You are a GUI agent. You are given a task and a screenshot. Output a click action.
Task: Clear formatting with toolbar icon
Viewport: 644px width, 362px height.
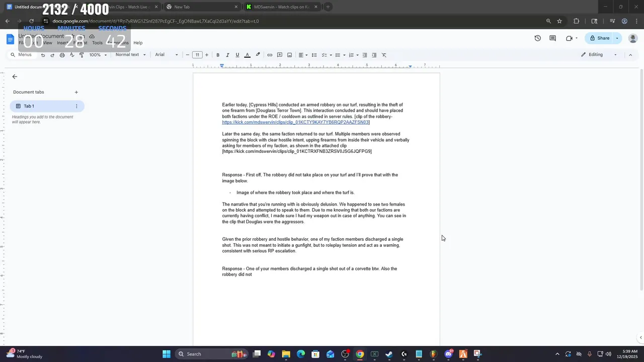pos(384,55)
